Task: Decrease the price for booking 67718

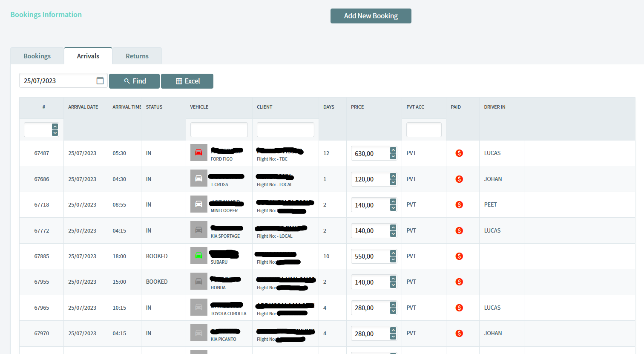Action: [393, 208]
